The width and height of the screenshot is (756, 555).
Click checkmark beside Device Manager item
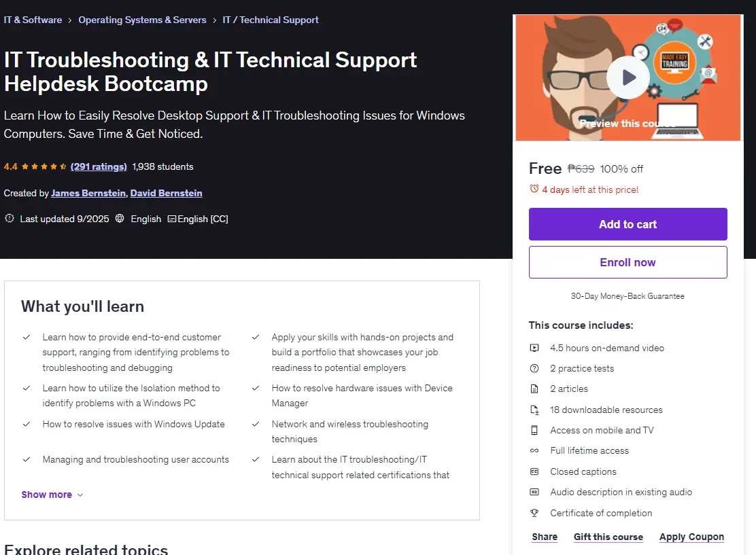(256, 388)
